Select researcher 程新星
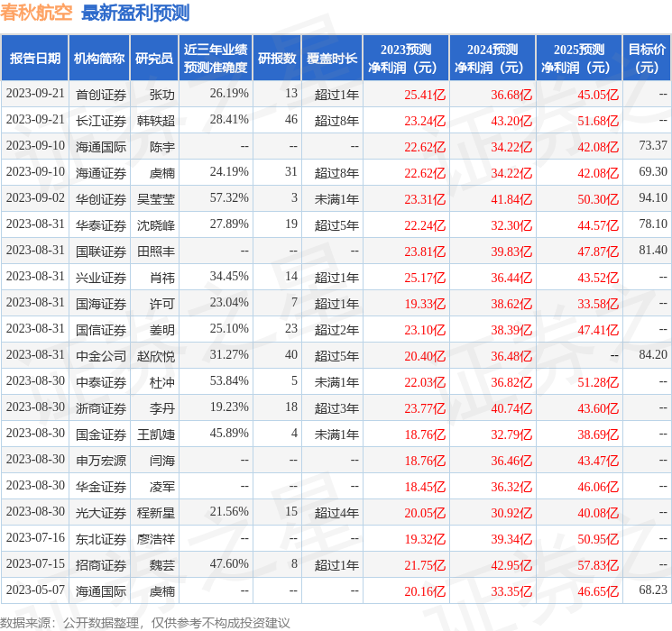672x631 pixels. pyautogui.click(x=156, y=513)
